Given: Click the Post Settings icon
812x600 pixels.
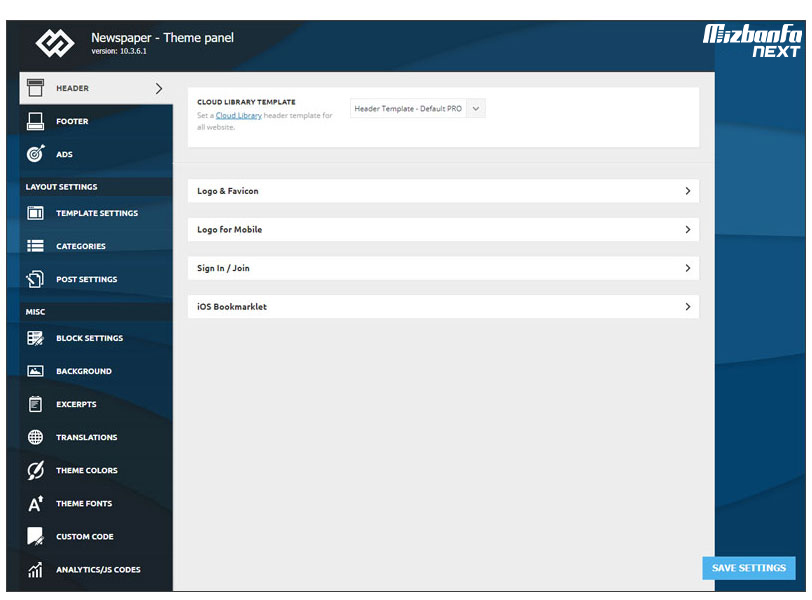Looking at the screenshot, I should [35, 279].
